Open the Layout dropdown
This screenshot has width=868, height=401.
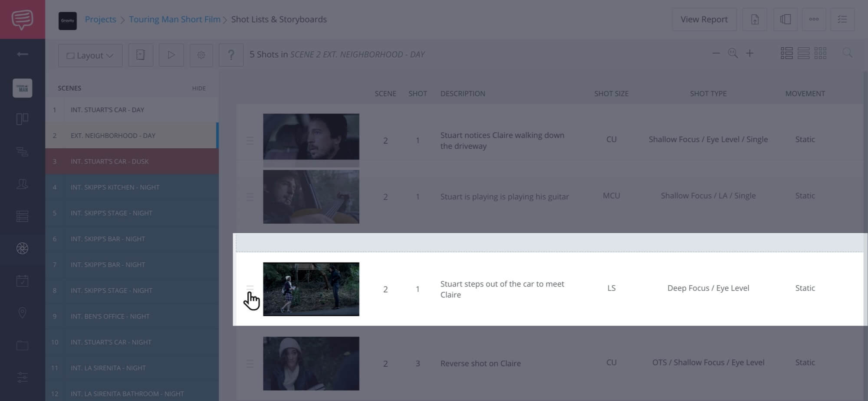click(90, 55)
